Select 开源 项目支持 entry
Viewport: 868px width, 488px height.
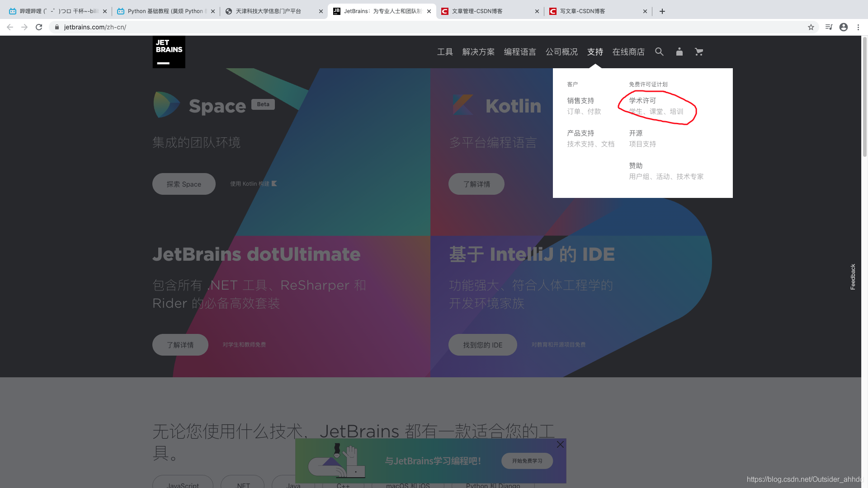642,138
